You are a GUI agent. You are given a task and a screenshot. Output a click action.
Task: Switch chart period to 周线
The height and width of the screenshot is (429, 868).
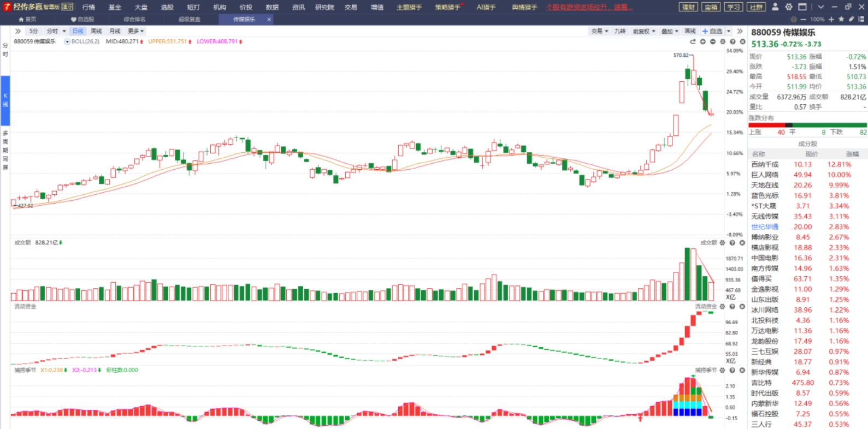pyautogui.click(x=96, y=31)
